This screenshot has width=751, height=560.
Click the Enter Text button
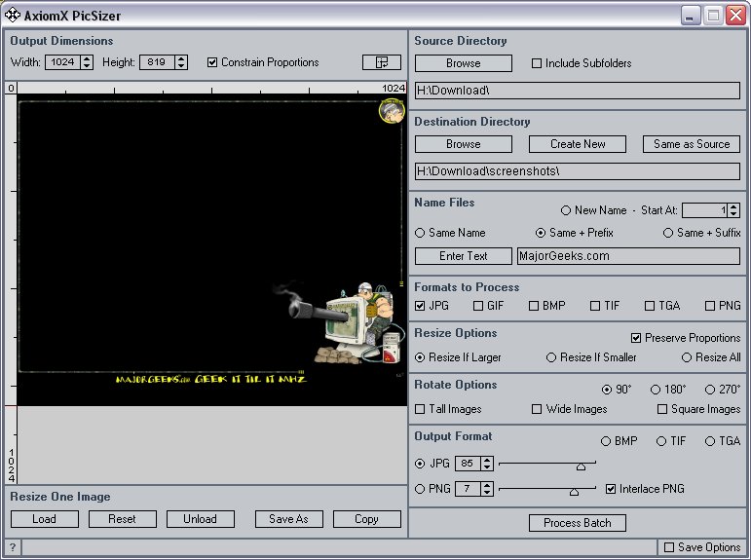pyautogui.click(x=463, y=256)
